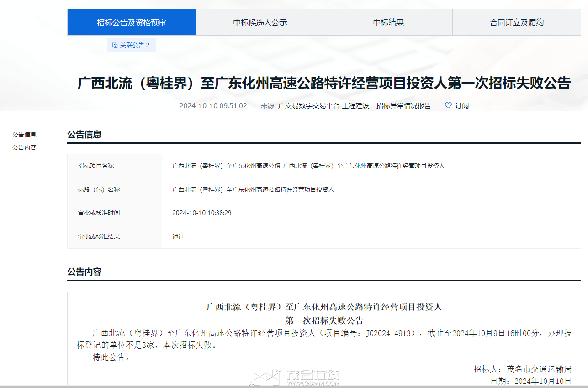
Task: Switch to 中标结果 tab
Action: click(x=388, y=22)
